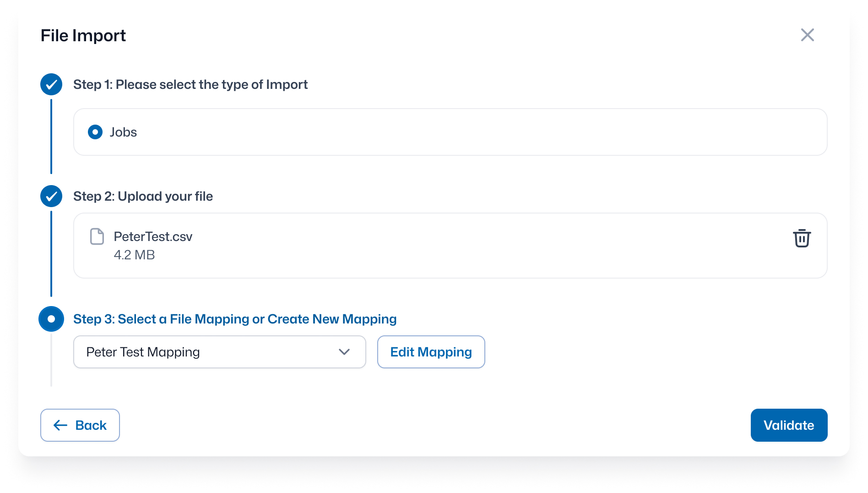Click the Step 3 progress indicator circle

[x=51, y=319]
